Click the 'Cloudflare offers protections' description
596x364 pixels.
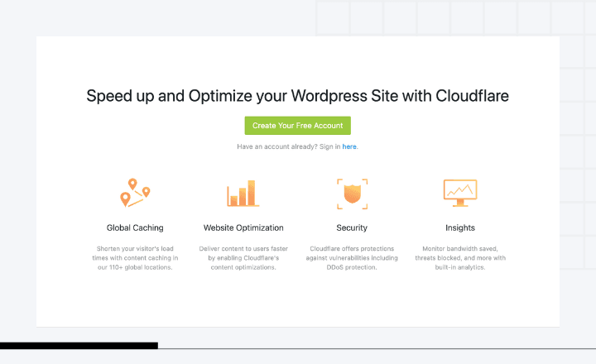coord(352,258)
